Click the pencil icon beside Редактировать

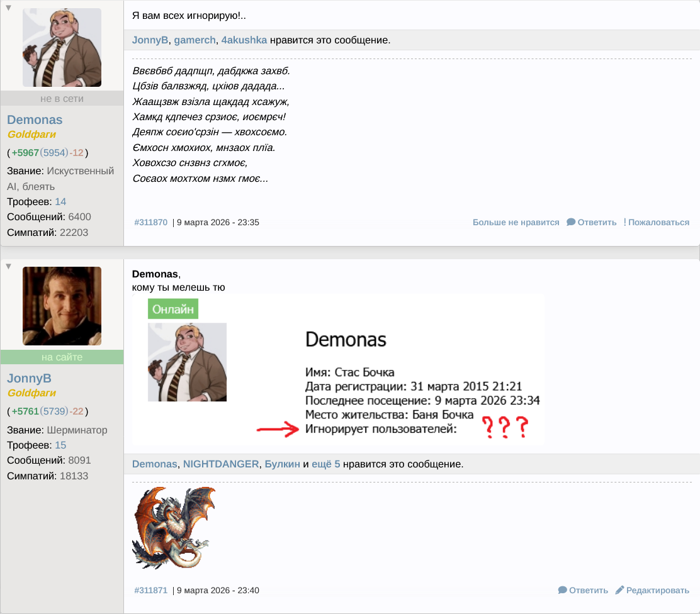(619, 590)
